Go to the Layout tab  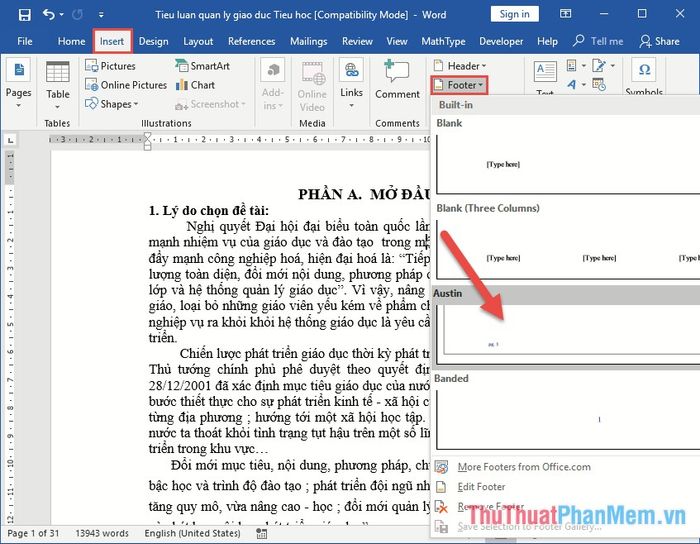198,42
